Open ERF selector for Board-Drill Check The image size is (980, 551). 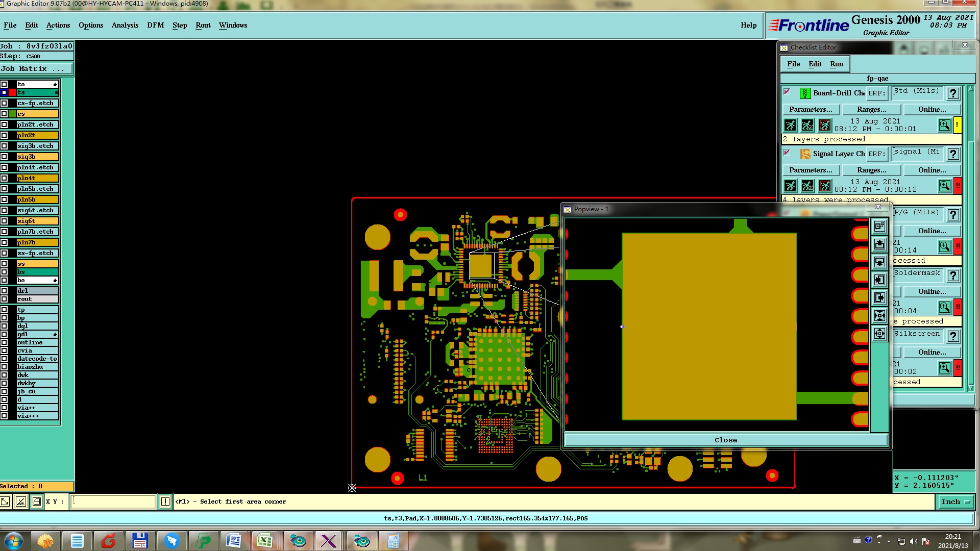click(x=876, y=93)
